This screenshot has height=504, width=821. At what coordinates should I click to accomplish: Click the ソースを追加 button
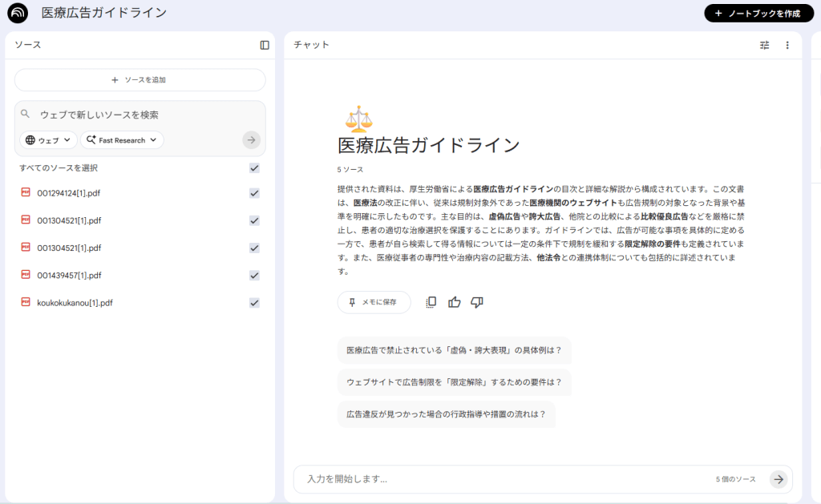click(x=140, y=80)
